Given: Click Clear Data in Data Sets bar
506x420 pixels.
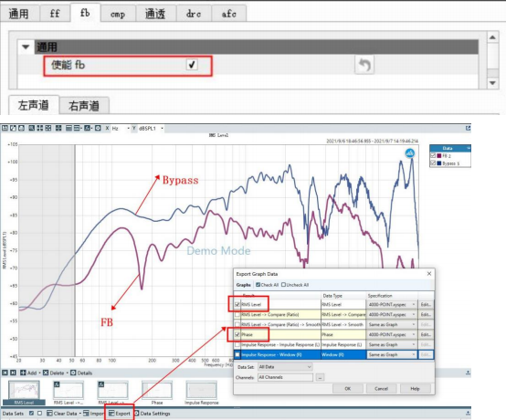Looking at the screenshot, I should (62, 414).
